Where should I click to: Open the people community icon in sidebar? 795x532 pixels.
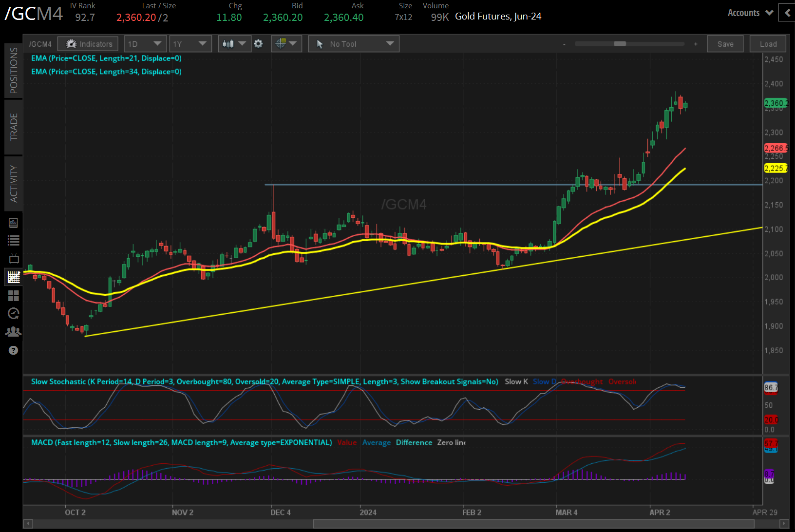click(x=13, y=332)
